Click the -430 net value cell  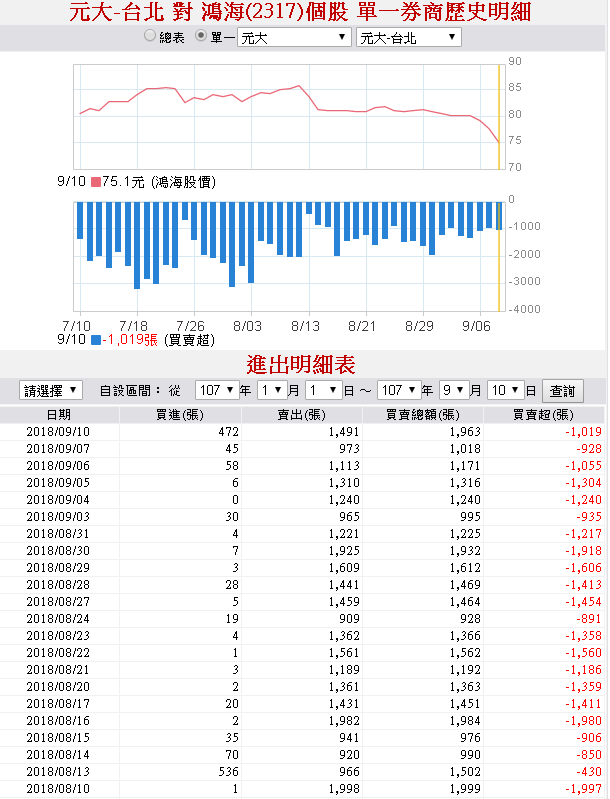pos(589,771)
